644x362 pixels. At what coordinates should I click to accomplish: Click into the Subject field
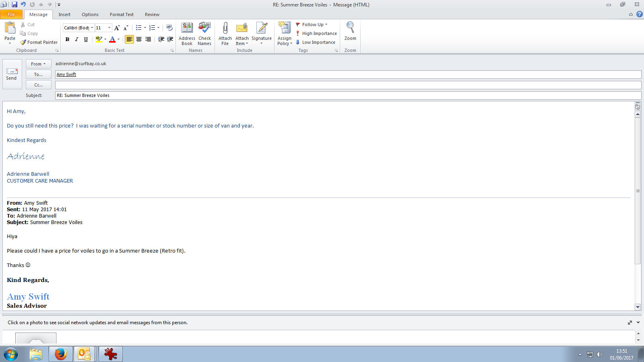(x=348, y=95)
